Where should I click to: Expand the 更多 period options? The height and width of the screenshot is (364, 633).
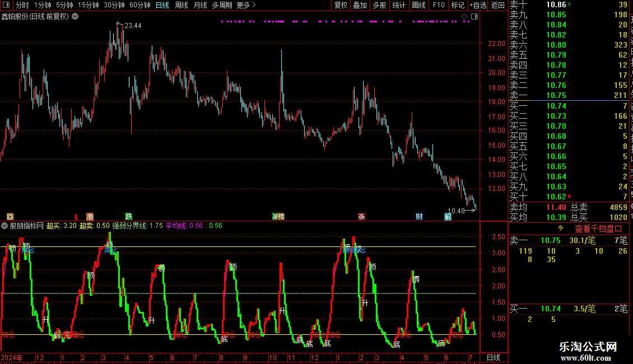246,5
